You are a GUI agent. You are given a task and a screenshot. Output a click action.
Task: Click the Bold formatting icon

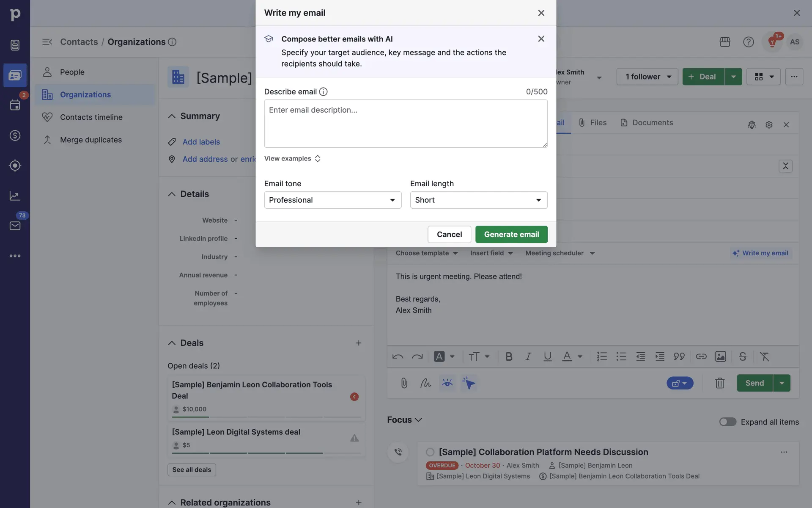tap(509, 356)
